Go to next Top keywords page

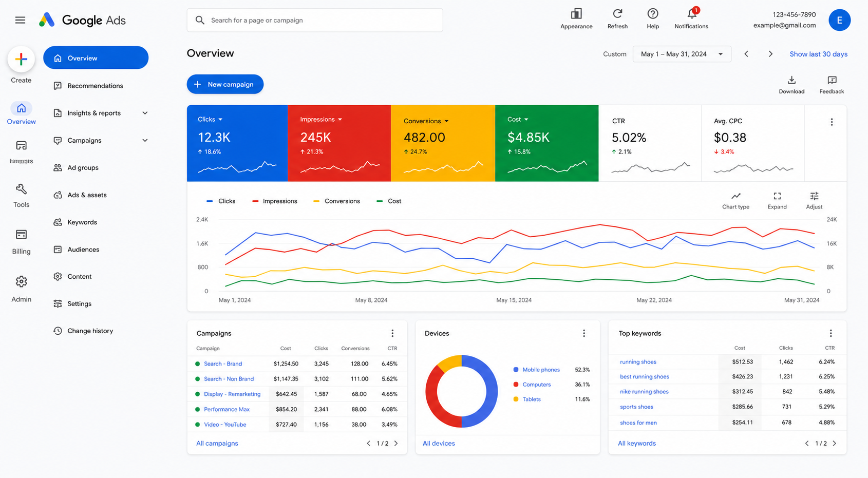click(x=834, y=443)
